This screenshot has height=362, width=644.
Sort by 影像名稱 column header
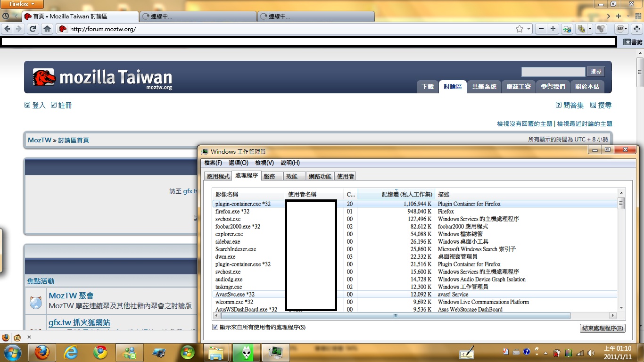[x=249, y=194]
